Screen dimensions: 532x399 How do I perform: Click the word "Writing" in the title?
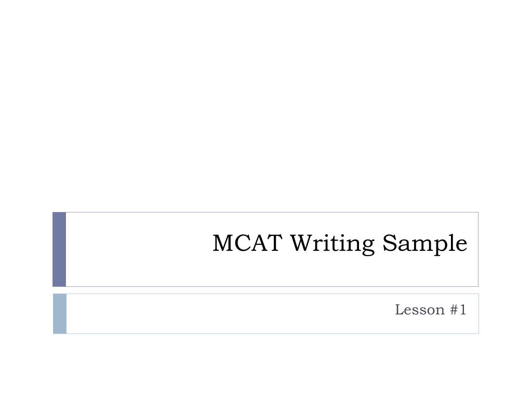tap(332, 244)
